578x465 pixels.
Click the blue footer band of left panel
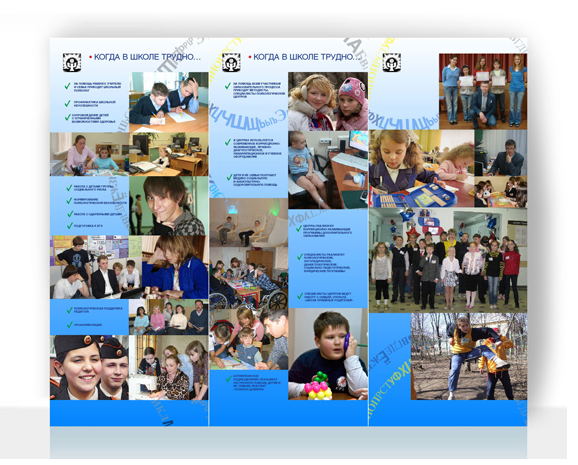129,413
